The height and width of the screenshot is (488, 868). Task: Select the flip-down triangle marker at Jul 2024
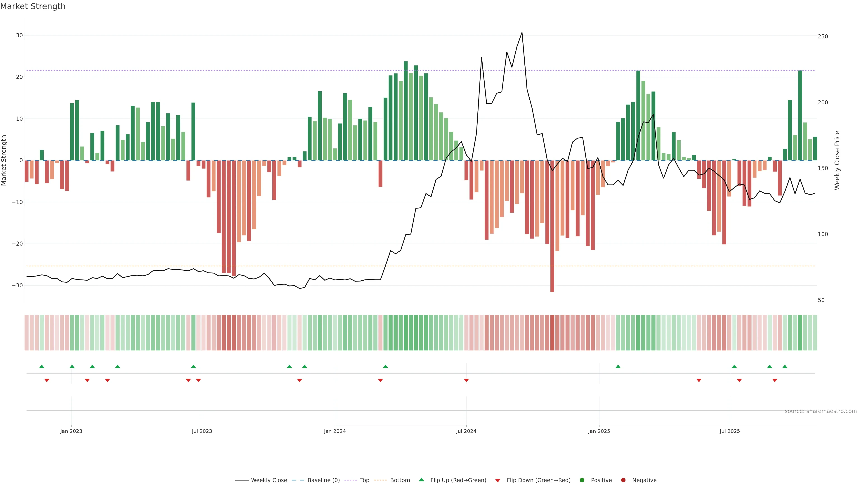(466, 380)
